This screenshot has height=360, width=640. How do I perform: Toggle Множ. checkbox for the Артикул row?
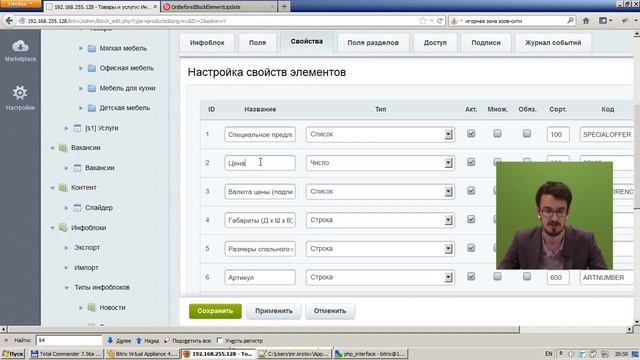(x=497, y=276)
